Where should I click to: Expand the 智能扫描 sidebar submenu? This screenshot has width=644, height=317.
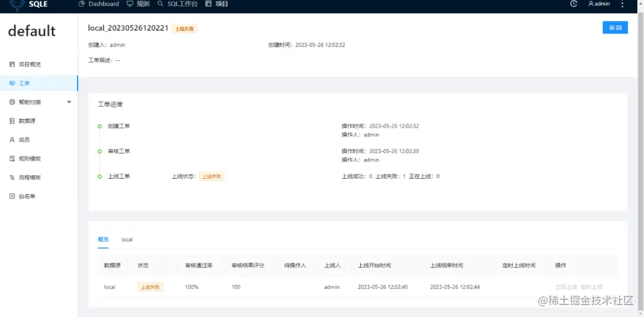[x=39, y=102]
